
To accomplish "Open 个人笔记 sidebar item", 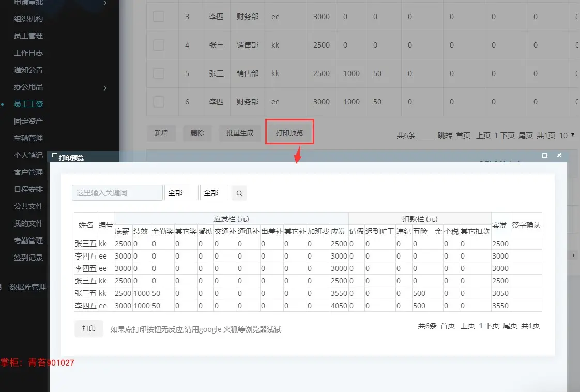I will pos(28,155).
